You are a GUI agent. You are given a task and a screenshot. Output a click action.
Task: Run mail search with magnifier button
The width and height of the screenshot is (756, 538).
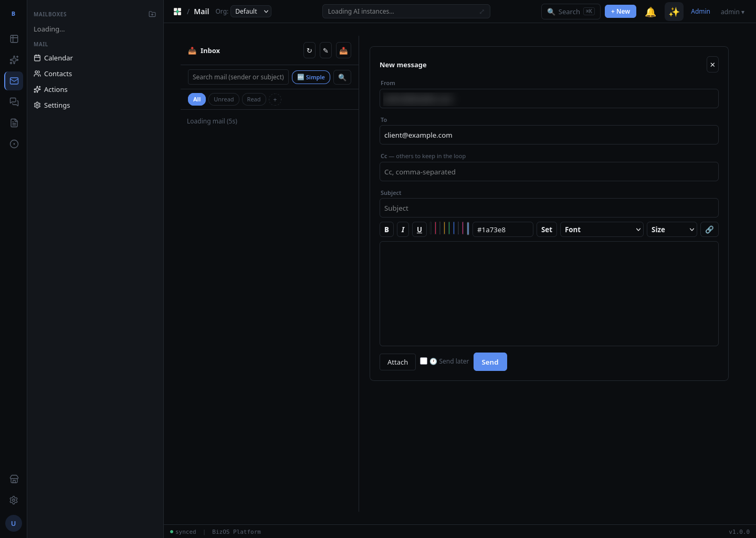(x=342, y=77)
